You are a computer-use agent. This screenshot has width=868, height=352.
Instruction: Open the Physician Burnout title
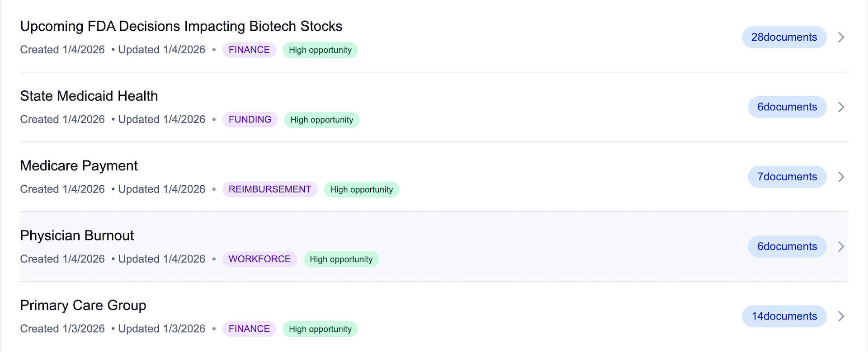pyautogui.click(x=77, y=235)
